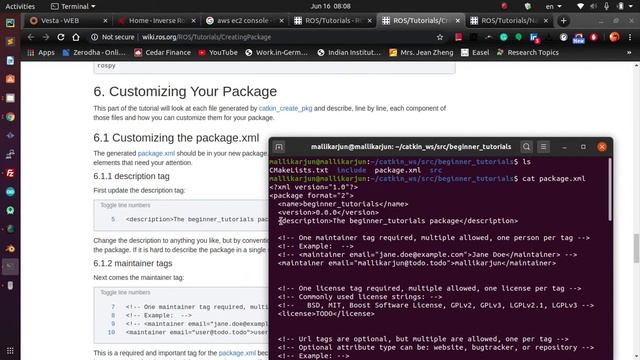Click the clock 'Jun 16 08:08'
Screen dimensions: 640x360
pyautogui.click(x=330, y=6)
